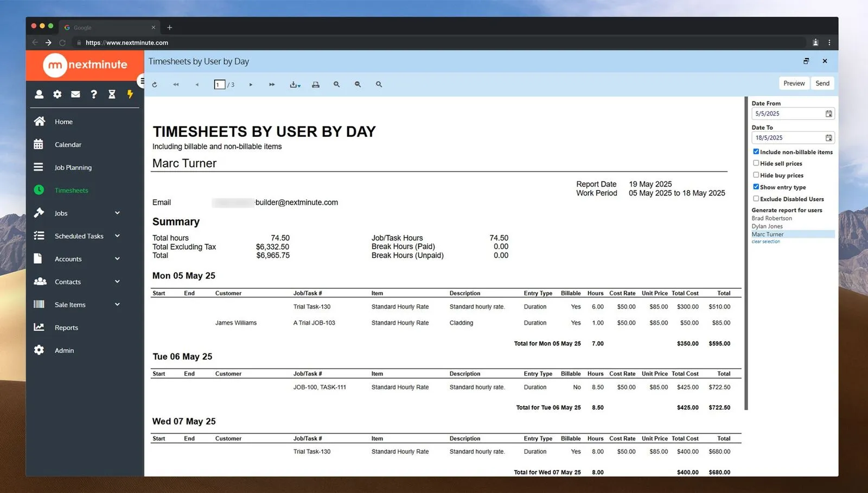Check Exclude Disabled Users
Image resolution: width=868 pixels, height=493 pixels.
tap(756, 199)
